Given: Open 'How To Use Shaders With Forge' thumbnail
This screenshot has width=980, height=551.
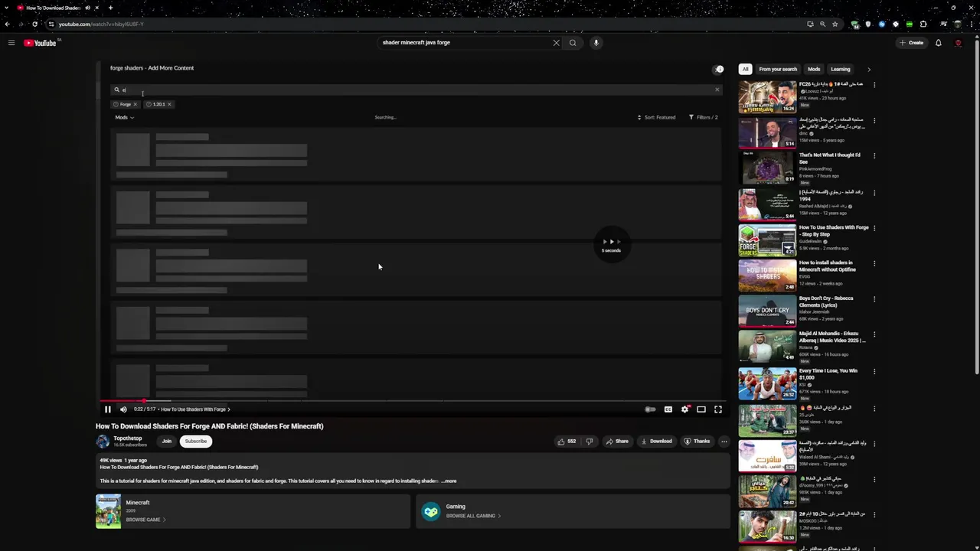Looking at the screenshot, I should (x=767, y=240).
